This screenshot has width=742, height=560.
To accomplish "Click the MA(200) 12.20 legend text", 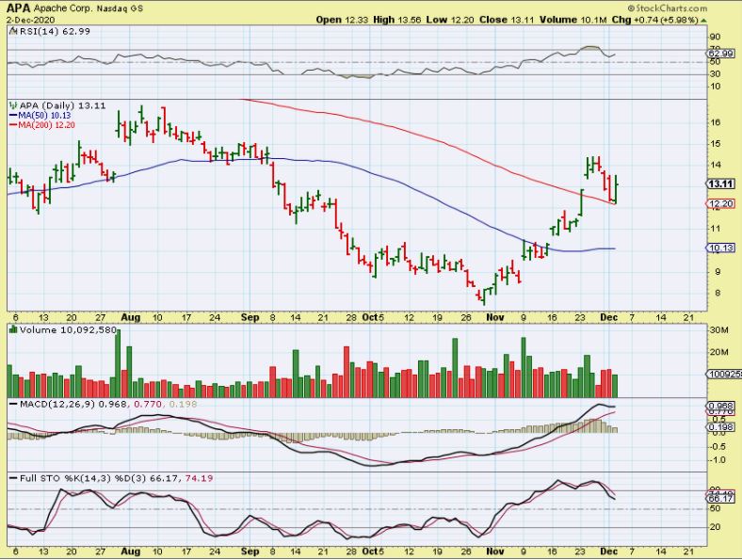I will tap(46, 125).
